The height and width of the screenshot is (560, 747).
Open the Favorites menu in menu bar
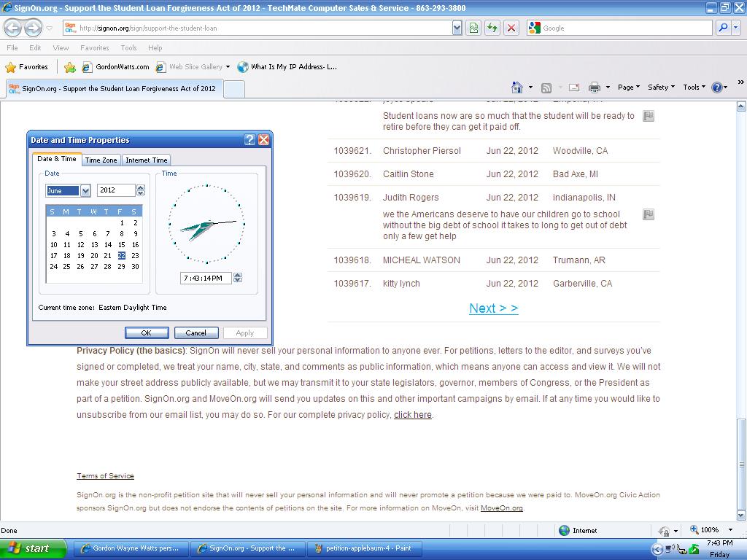[94, 47]
